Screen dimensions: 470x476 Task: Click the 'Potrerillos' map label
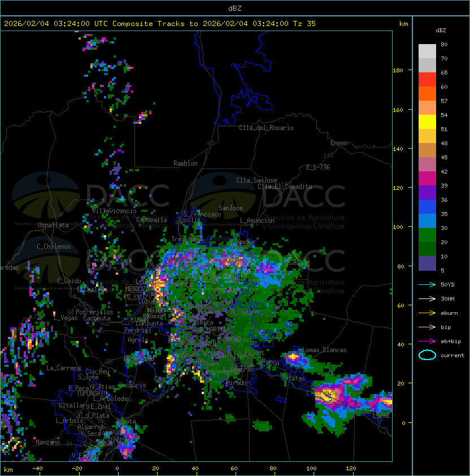pyautogui.click(x=94, y=312)
